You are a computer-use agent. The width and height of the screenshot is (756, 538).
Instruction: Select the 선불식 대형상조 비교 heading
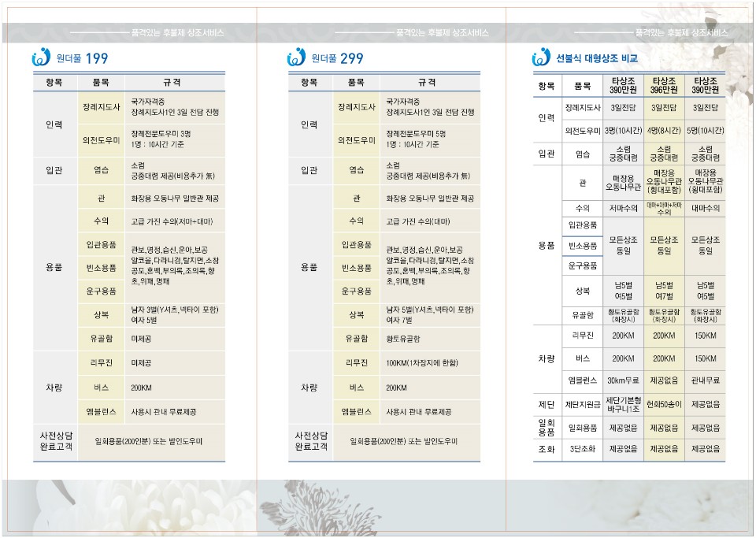coord(597,58)
